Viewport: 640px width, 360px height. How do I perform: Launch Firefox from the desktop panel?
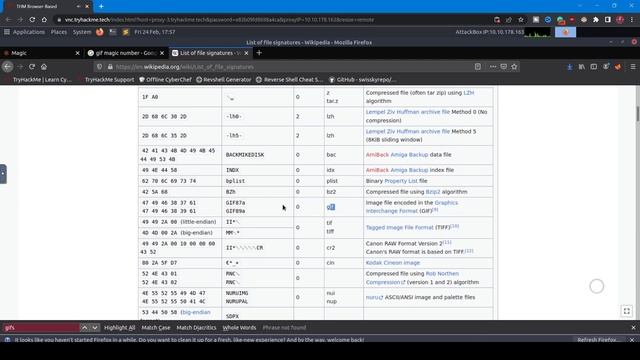100,32
